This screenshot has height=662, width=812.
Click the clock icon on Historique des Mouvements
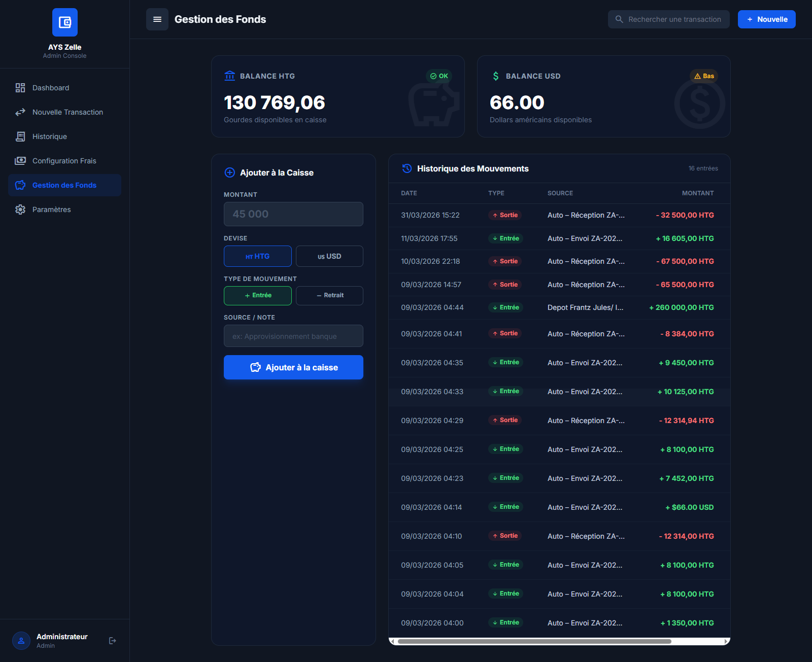coord(406,168)
